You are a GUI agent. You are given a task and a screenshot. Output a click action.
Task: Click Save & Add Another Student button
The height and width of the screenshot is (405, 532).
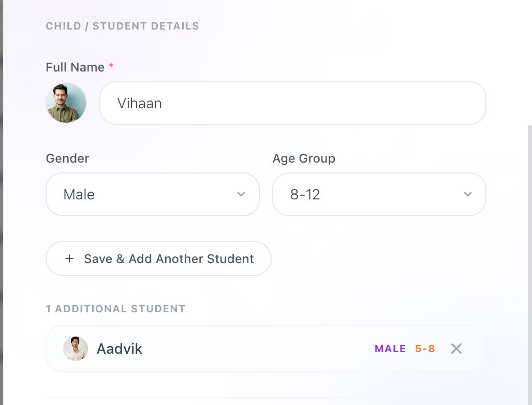coord(158,258)
